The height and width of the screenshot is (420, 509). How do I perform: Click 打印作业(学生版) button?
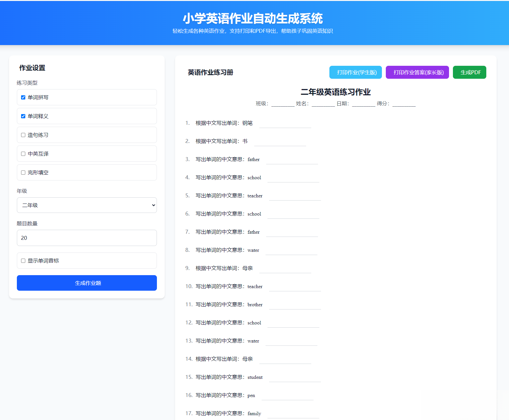point(355,72)
